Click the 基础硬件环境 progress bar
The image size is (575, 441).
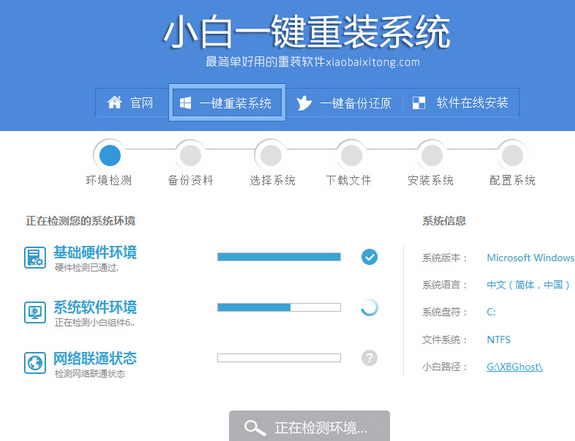[279, 257]
